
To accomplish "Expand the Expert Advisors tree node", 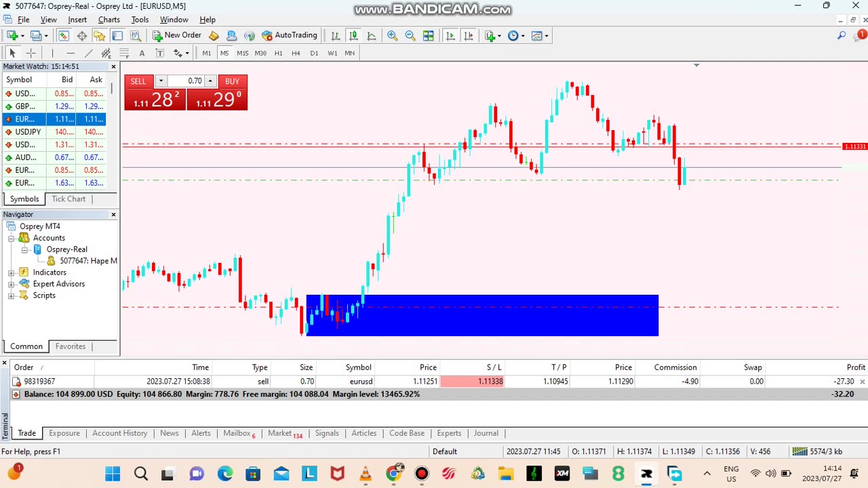I will tap(11, 284).
